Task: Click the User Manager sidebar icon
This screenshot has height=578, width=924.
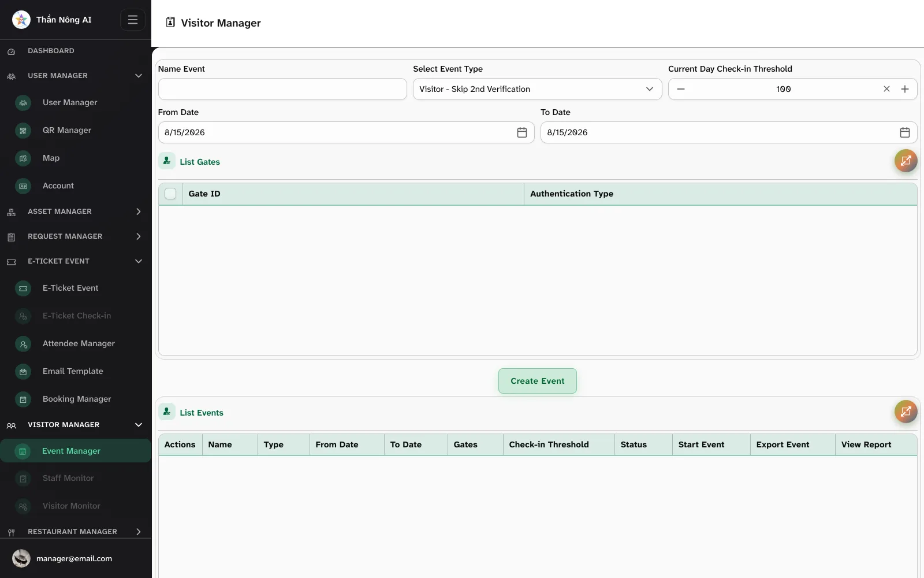Action: pos(23,103)
